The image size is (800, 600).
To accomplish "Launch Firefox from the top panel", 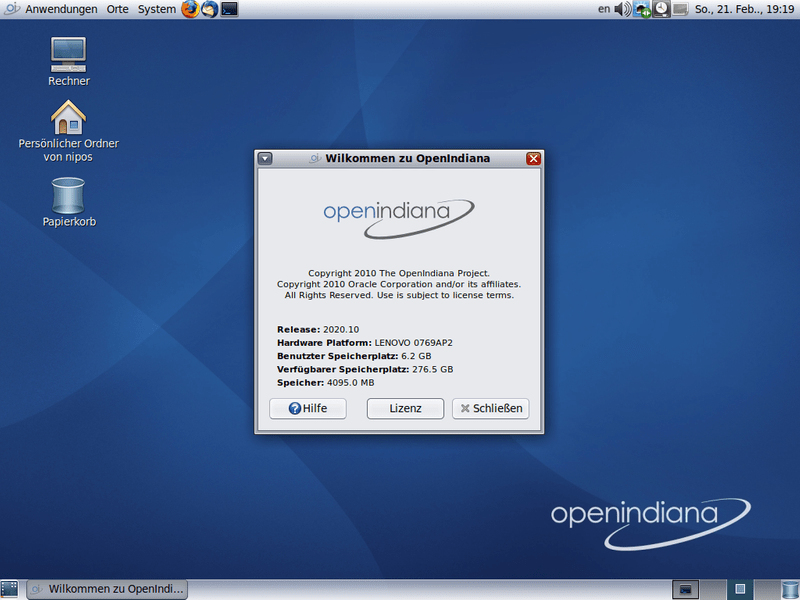I will pos(190,9).
